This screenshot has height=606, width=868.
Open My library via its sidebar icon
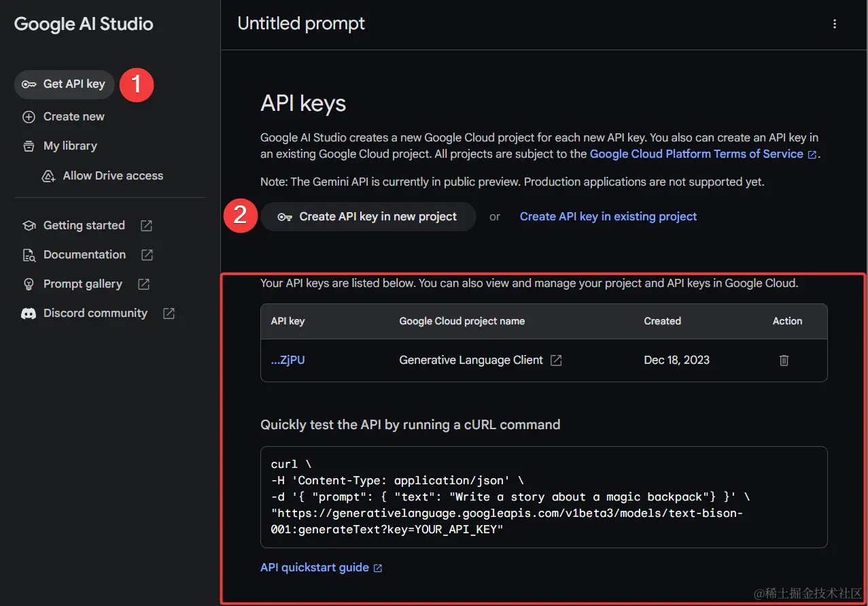29,146
